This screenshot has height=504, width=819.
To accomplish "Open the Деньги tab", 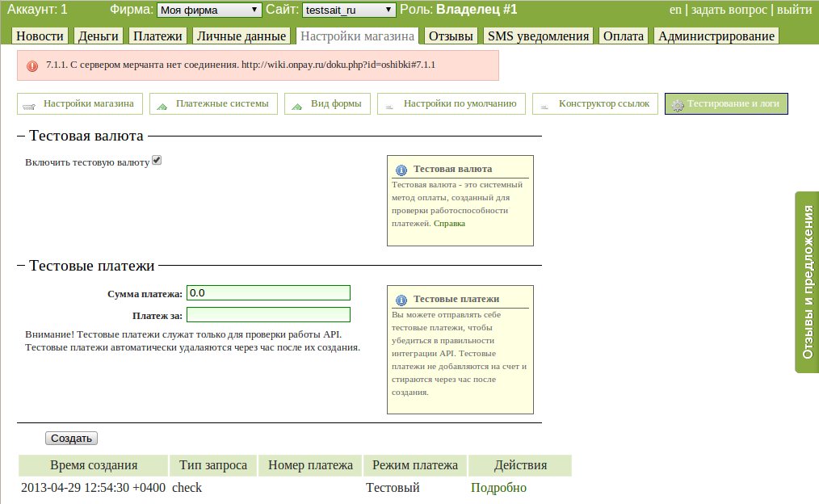I will (99, 36).
